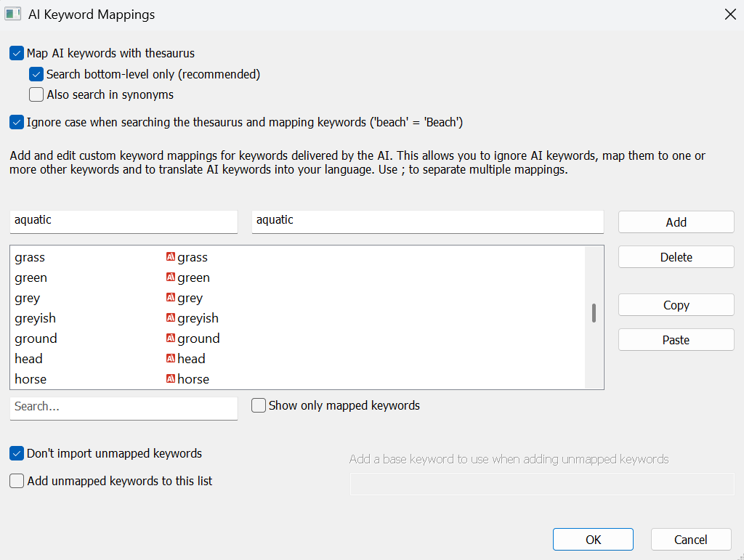Click the keyword list scrollbar thumb
The height and width of the screenshot is (560, 744).
click(x=594, y=313)
